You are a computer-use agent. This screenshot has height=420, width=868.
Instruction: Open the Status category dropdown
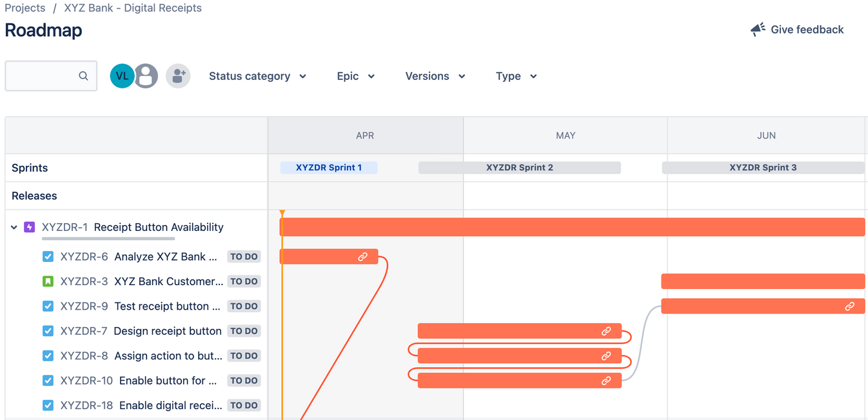pos(257,76)
